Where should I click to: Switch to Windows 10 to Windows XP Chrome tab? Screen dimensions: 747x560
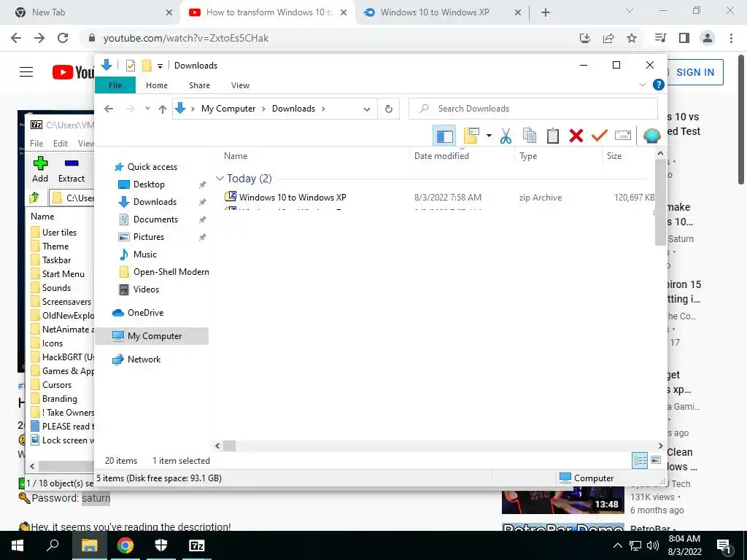443,12
